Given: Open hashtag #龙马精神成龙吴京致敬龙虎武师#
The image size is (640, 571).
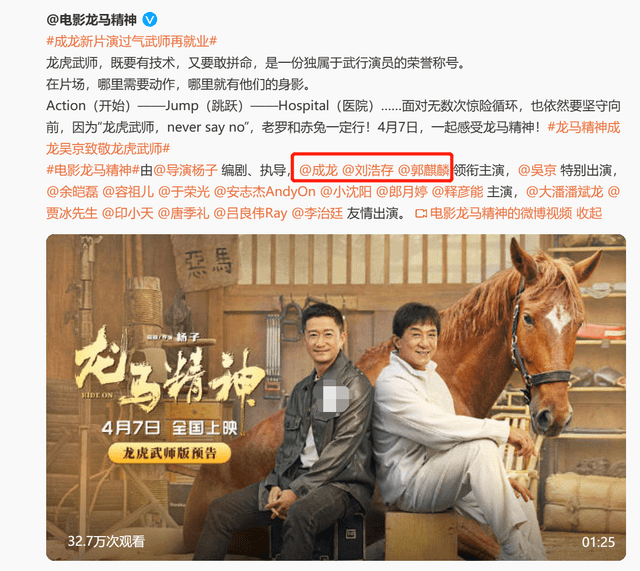Looking at the screenshot, I should (333, 138).
